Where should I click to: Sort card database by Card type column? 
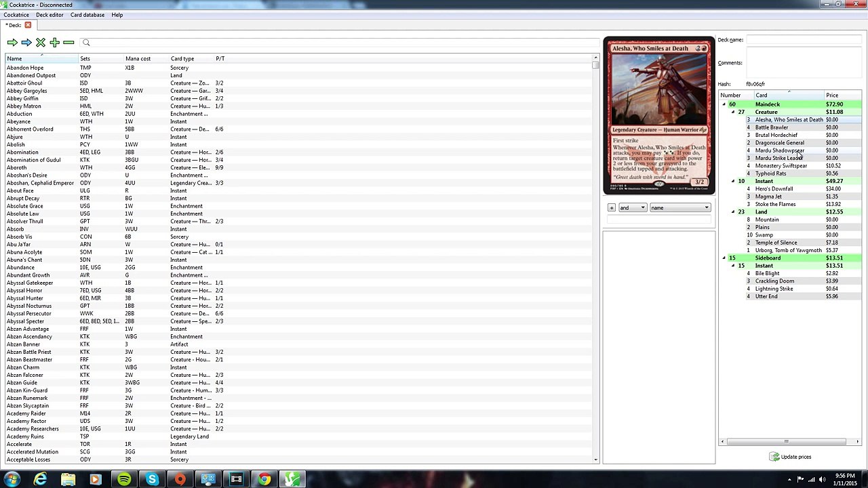tap(192, 59)
